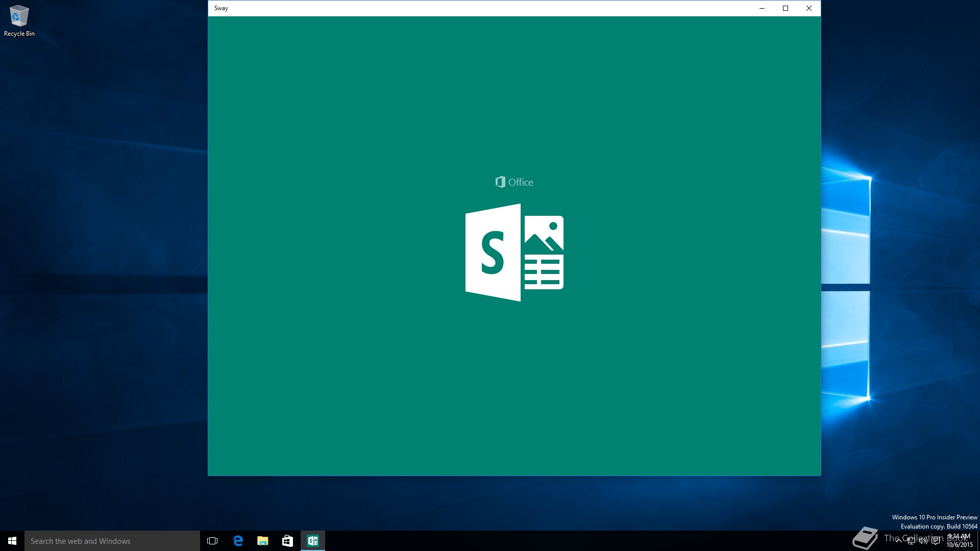This screenshot has height=551, width=980.
Task: Close the Sway window
Action: point(809,8)
